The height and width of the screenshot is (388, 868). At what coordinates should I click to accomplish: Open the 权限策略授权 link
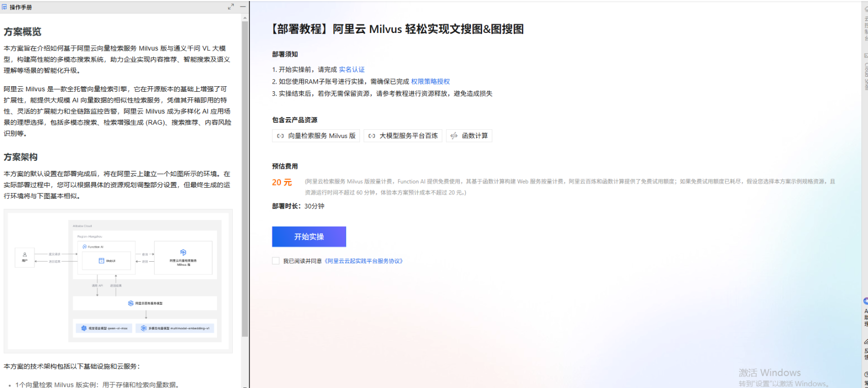[x=430, y=82]
